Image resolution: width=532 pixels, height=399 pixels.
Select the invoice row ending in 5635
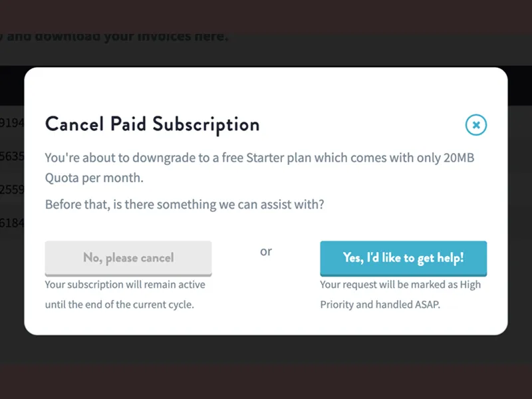(x=11, y=157)
